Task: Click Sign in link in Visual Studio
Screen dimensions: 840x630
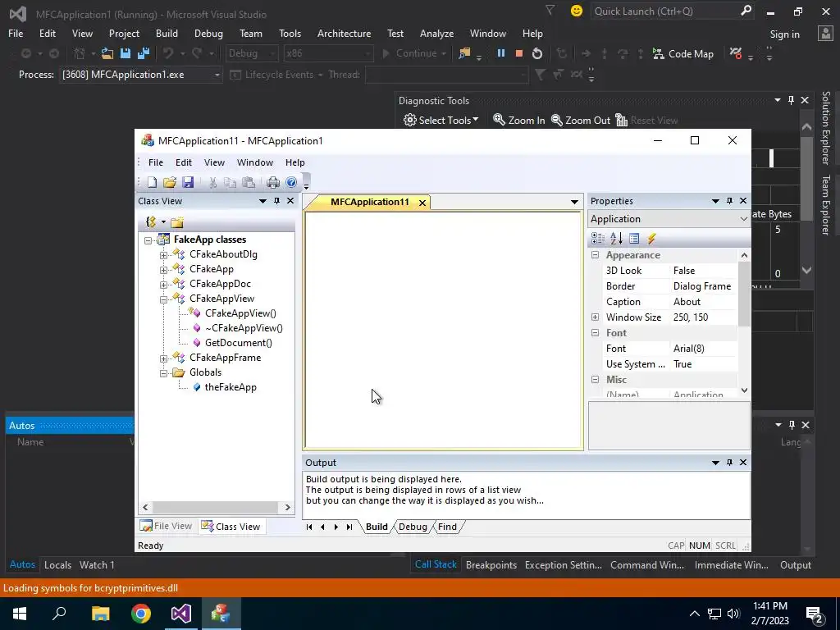Action: pos(784,34)
